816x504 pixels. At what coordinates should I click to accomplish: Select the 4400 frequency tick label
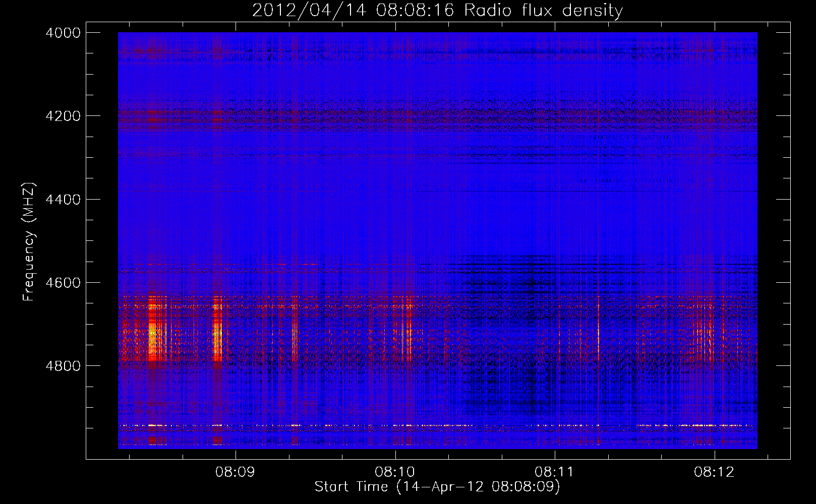pyautogui.click(x=63, y=200)
